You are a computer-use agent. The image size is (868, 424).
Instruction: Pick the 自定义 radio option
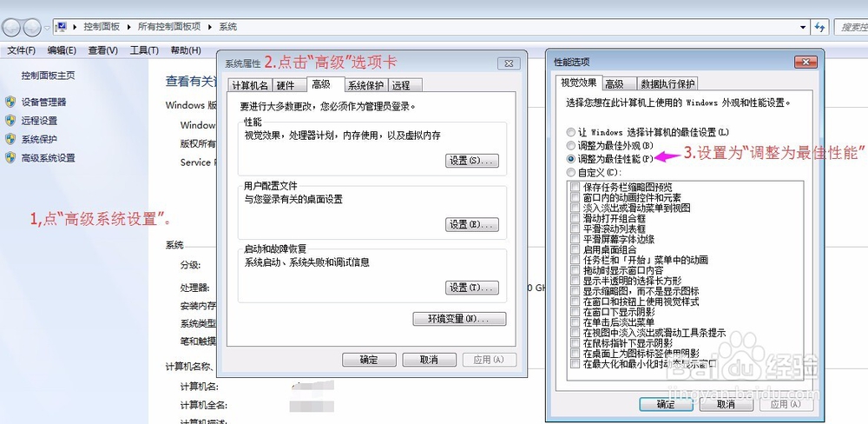tap(571, 172)
